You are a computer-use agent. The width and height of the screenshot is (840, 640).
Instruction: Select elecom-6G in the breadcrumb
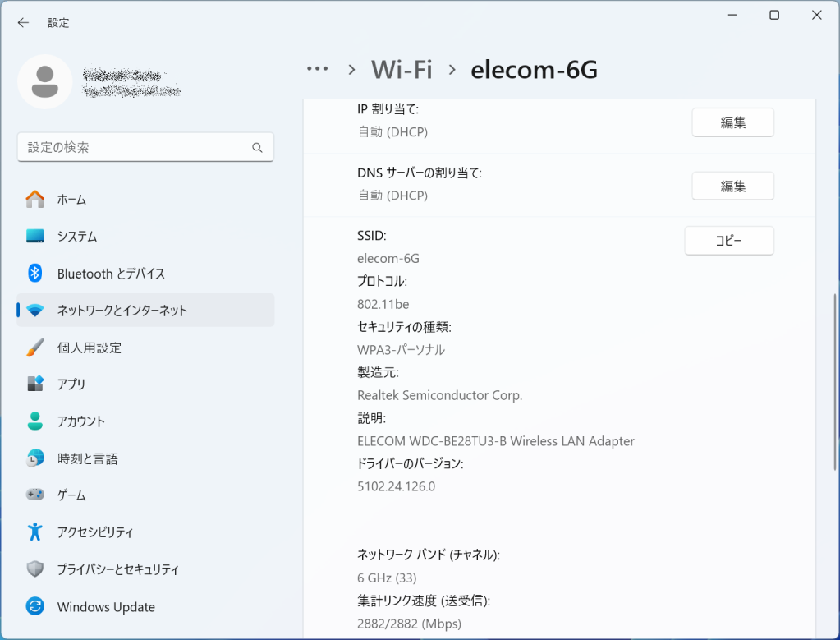533,70
